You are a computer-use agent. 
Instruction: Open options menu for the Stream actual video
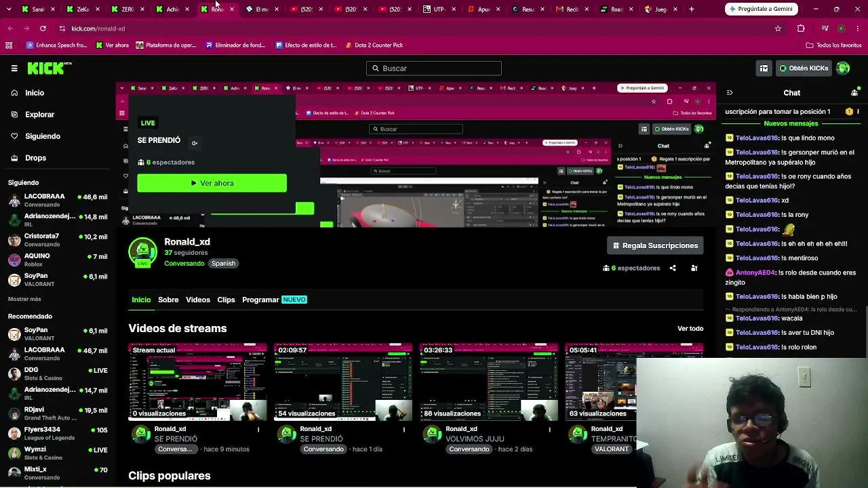point(258,430)
